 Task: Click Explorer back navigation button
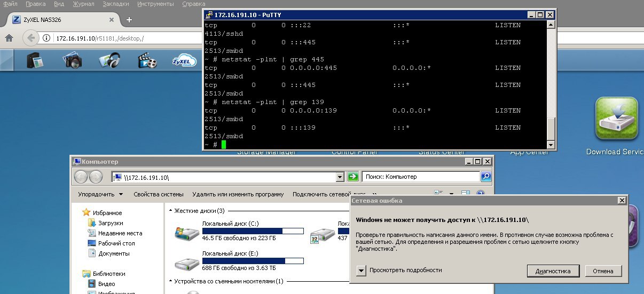(81, 177)
